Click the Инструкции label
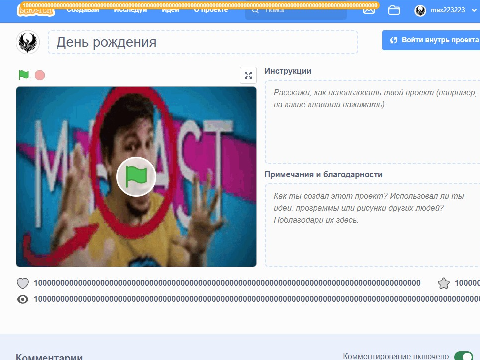Viewport: 480px width, 360px height. [288, 71]
